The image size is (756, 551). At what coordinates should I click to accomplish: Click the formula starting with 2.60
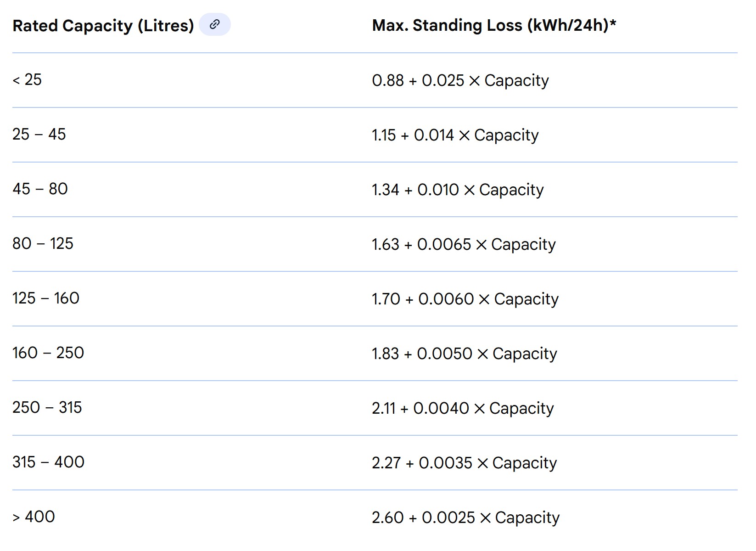[465, 518]
